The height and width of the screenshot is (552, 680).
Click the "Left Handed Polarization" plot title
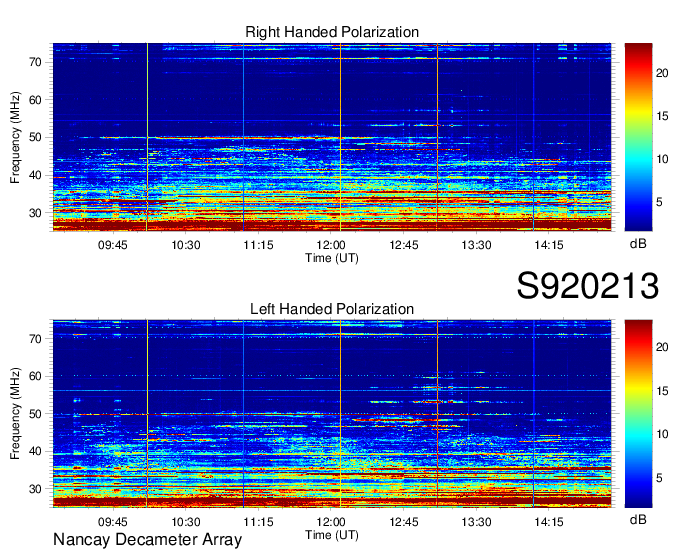(x=332, y=309)
